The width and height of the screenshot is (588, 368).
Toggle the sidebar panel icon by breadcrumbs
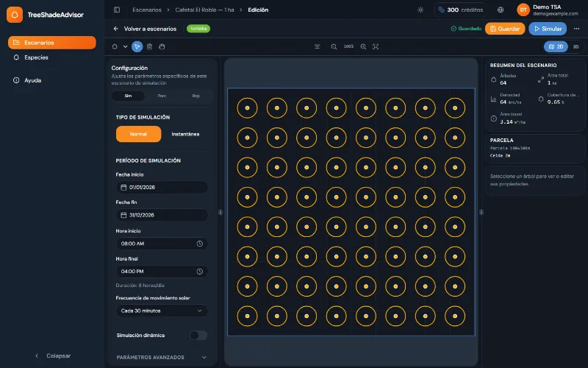117,10
